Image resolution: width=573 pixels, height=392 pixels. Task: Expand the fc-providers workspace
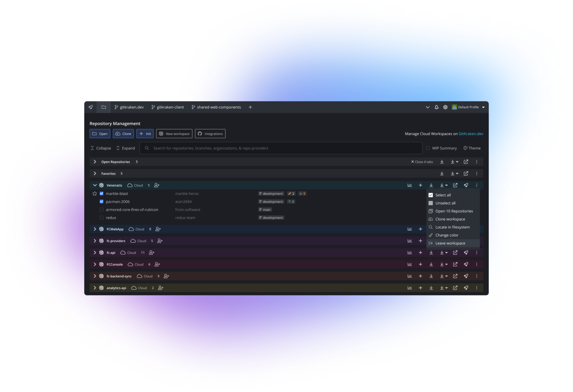[x=95, y=241]
